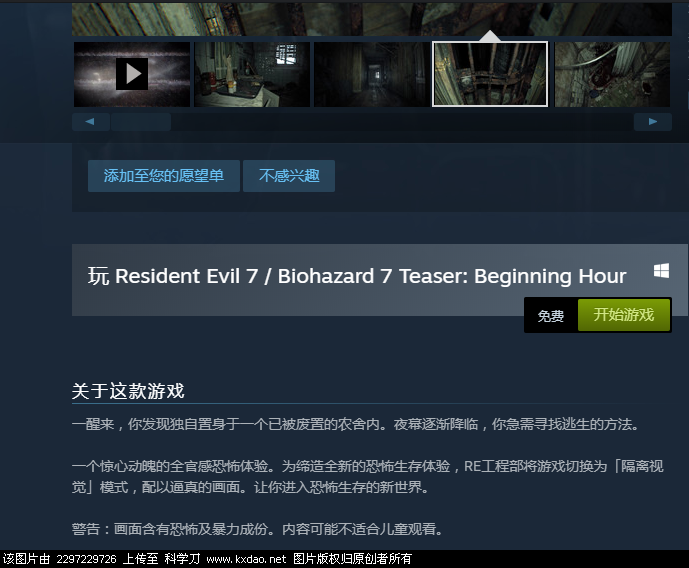The image size is (689, 568).
Task: Click the large screenshot preview at top
Action: 372,19
